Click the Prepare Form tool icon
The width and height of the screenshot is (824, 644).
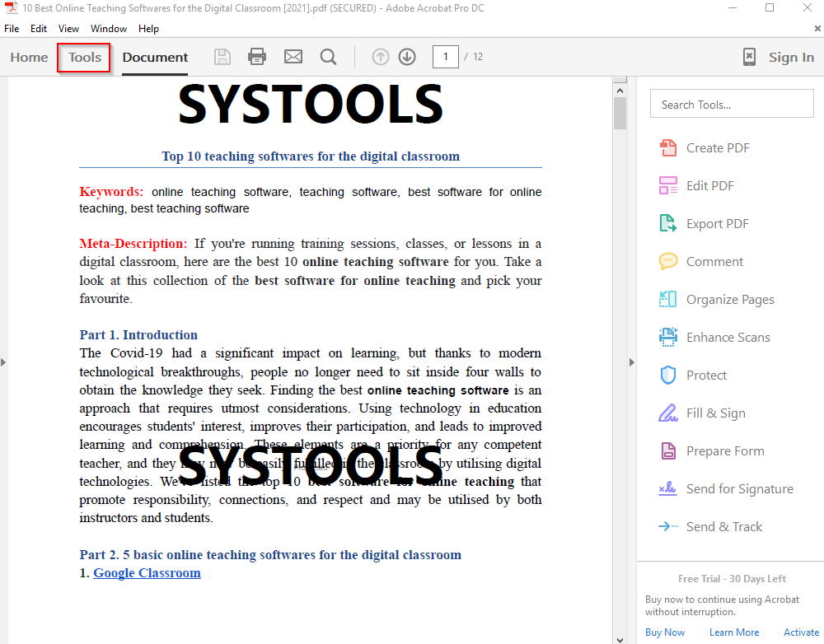click(668, 450)
